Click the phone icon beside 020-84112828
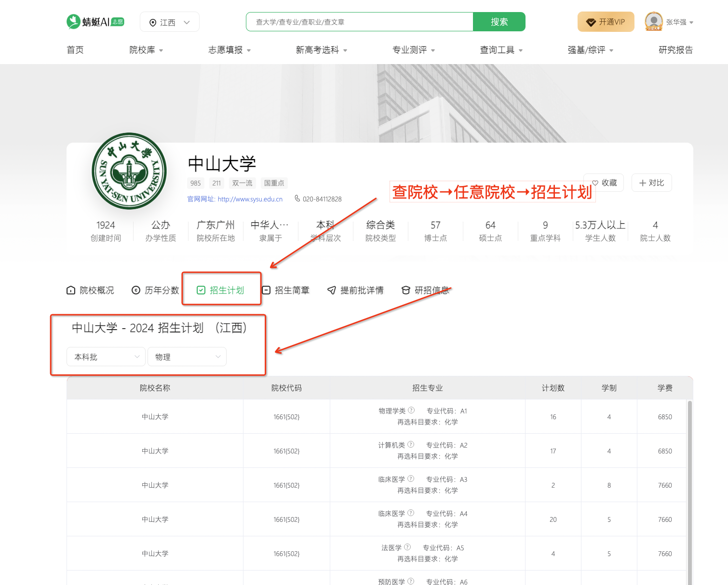728x585 pixels. pos(297,199)
